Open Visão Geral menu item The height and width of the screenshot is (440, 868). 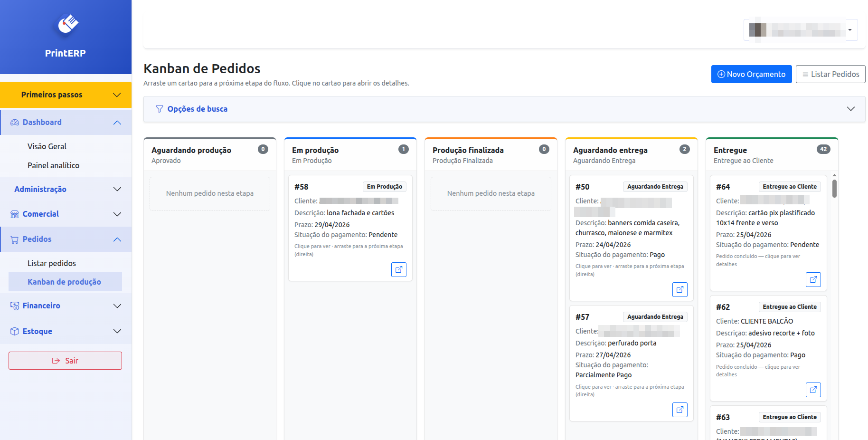point(47,146)
